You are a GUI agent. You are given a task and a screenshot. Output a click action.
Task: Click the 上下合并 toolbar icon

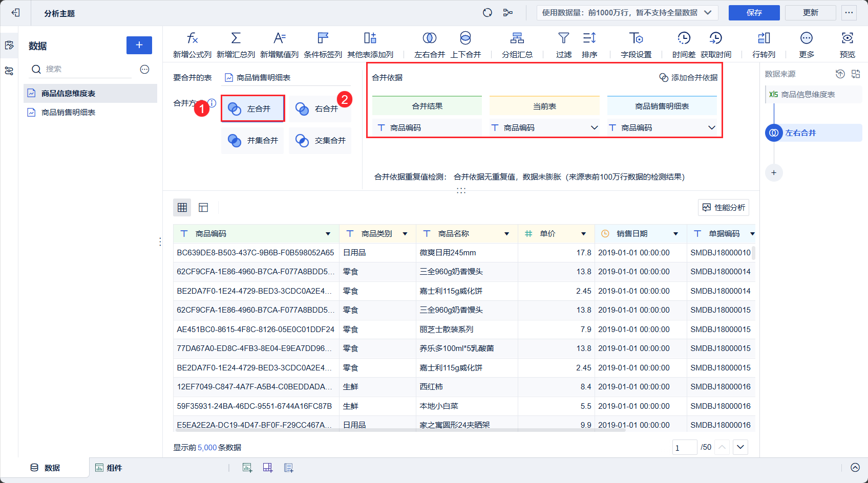(465, 38)
